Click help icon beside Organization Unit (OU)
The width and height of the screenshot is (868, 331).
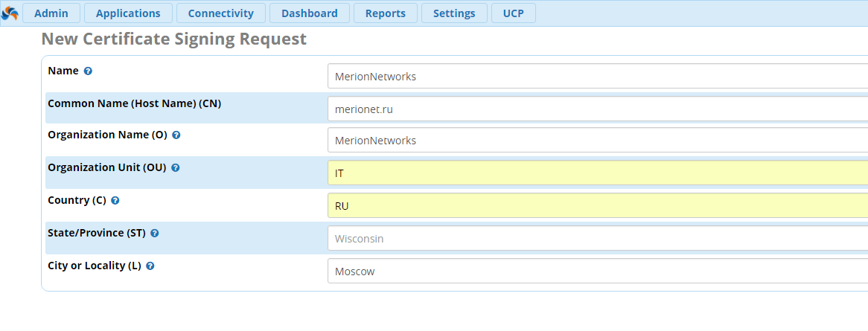[175, 168]
